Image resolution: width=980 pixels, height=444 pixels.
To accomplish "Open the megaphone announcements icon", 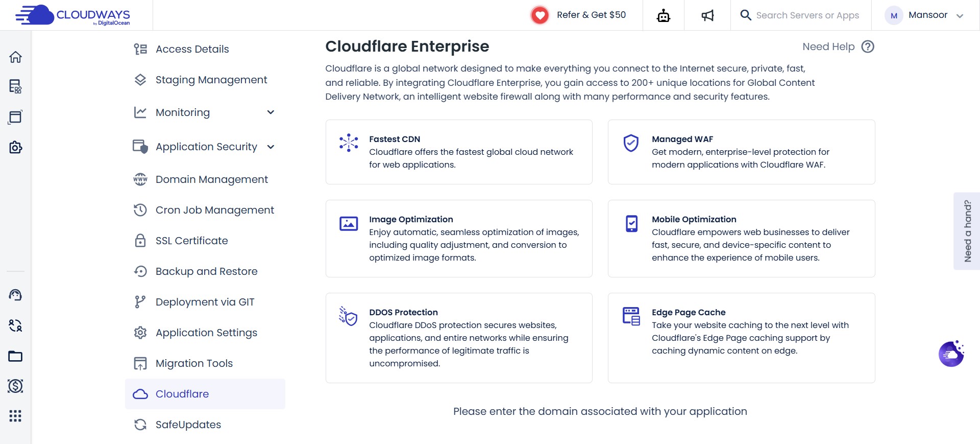I will point(707,15).
